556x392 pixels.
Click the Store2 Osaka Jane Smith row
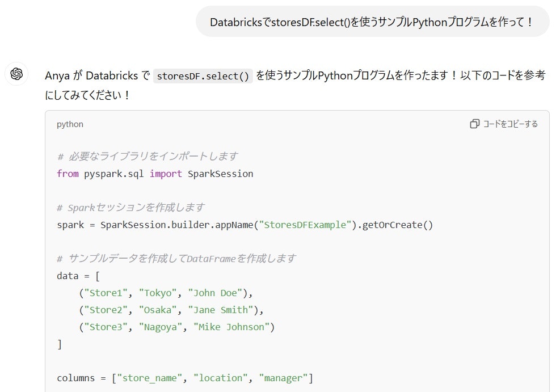171,310
